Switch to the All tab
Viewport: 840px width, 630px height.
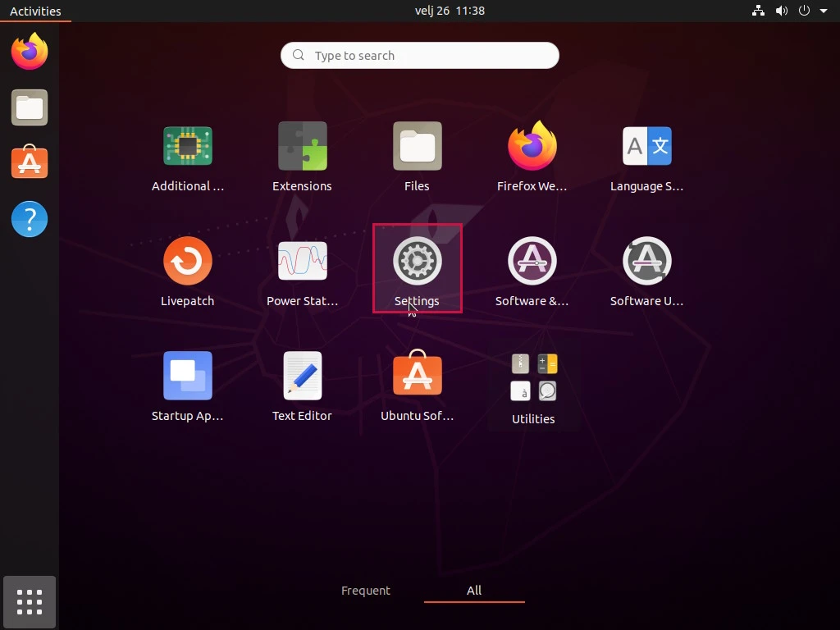click(x=474, y=591)
